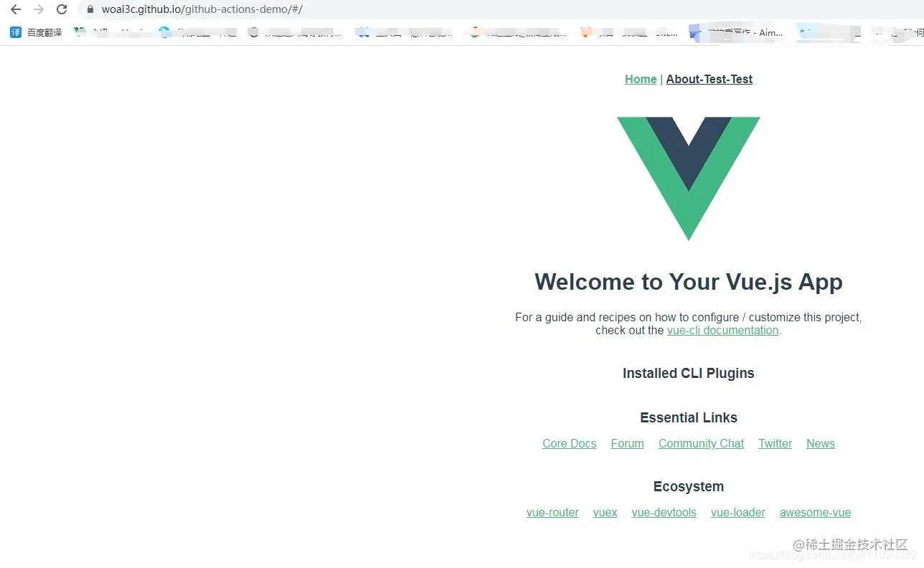924x568 pixels.
Task: Visit the Forum link
Action: tap(627, 443)
